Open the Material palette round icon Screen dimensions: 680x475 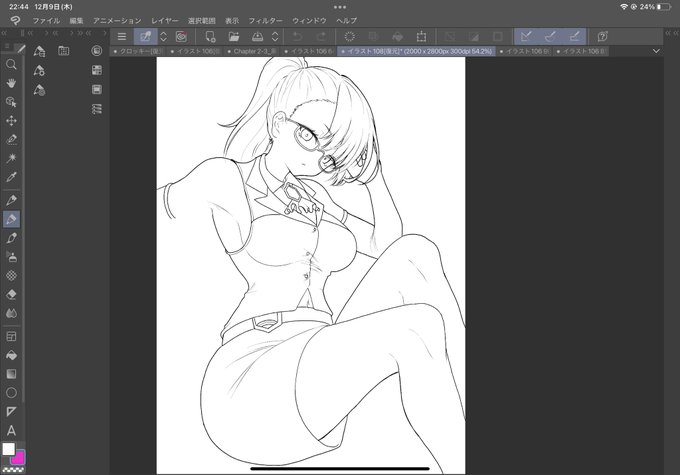(x=97, y=51)
